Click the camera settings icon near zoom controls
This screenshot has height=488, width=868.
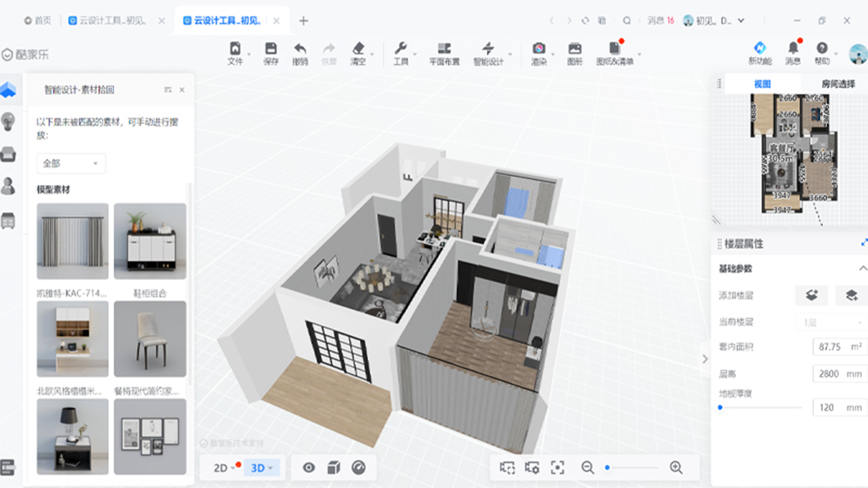[x=532, y=468]
